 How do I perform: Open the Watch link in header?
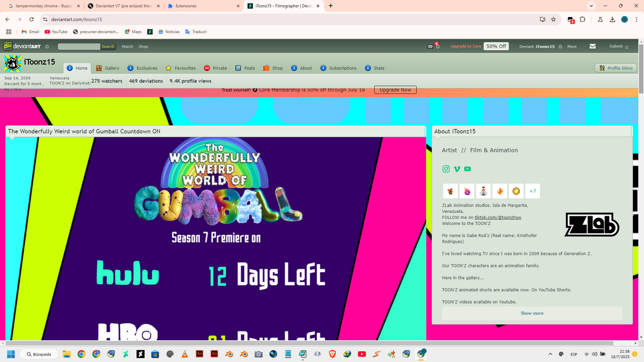127,46
